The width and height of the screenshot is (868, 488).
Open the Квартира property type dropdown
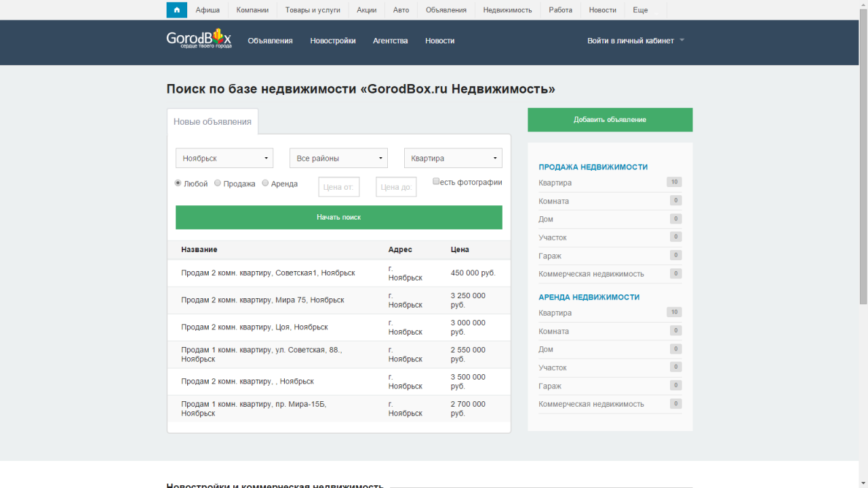pos(453,158)
